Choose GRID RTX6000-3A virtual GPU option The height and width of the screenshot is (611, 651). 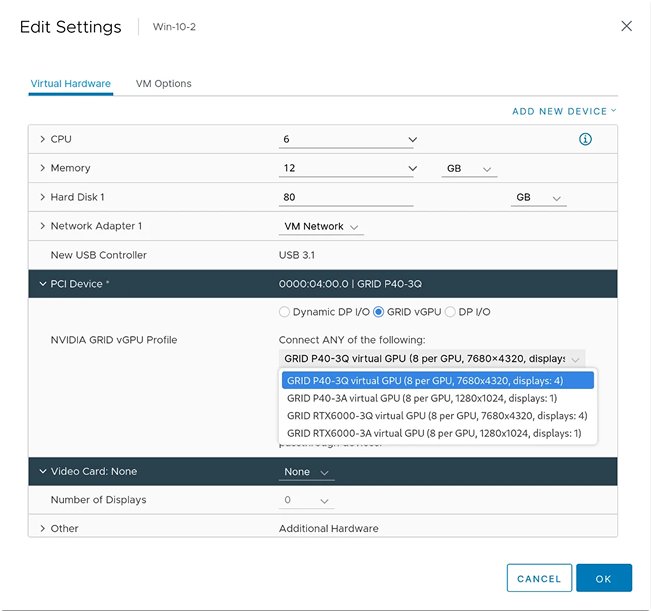(438, 433)
